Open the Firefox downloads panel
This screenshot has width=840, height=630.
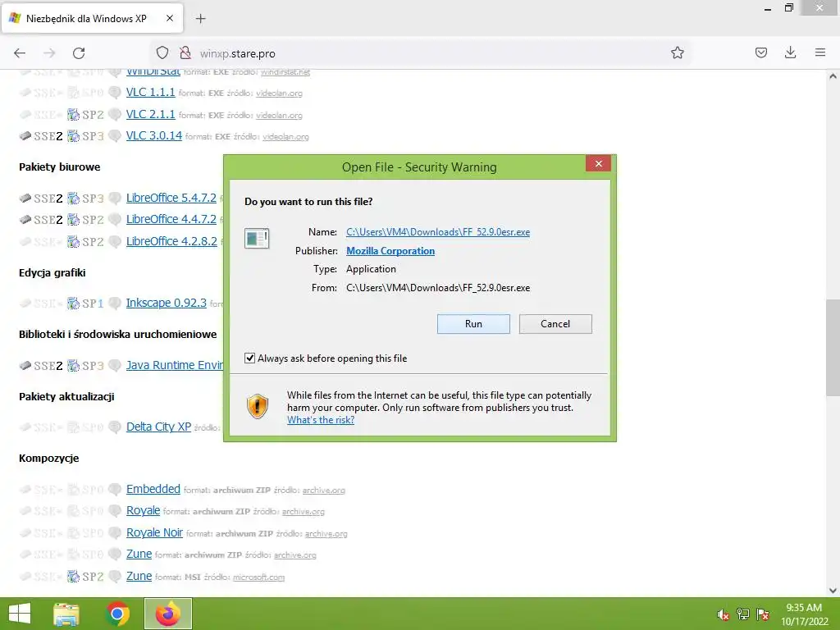click(790, 52)
